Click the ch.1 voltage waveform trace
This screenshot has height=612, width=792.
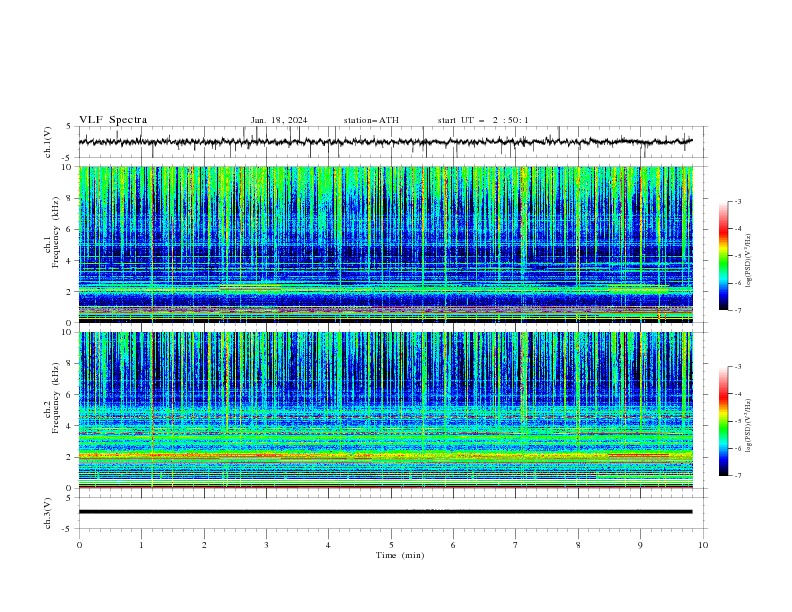pyautogui.click(x=385, y=142)
